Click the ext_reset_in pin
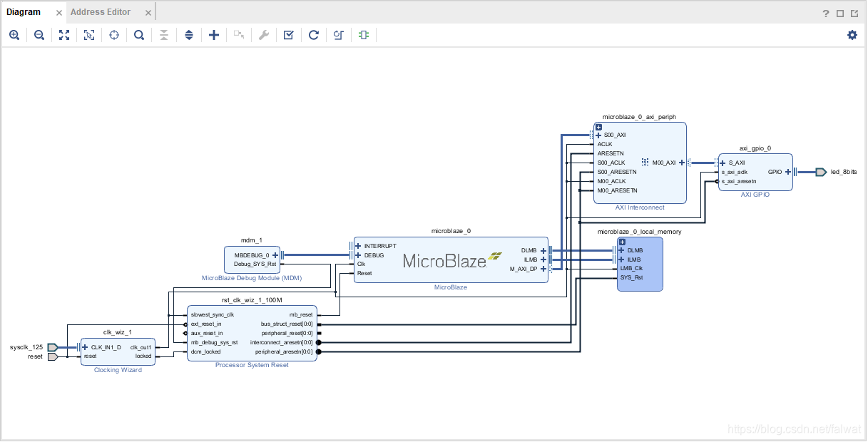 [207, 324]
